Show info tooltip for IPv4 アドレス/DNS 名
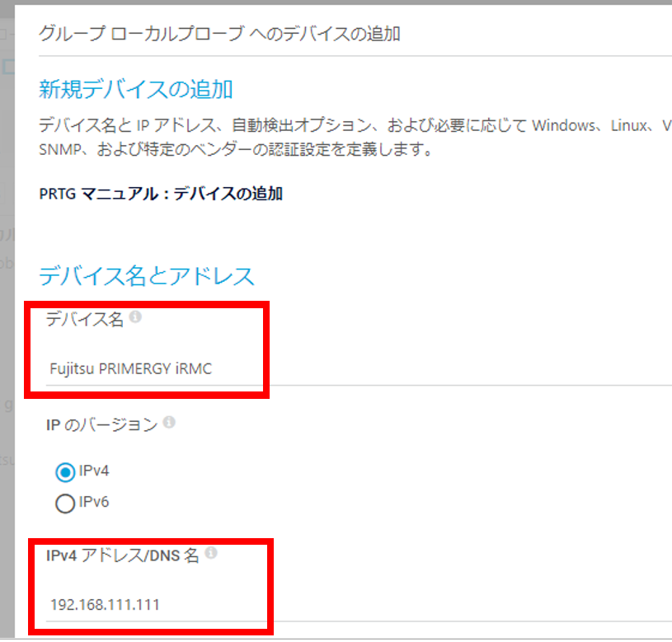 click(x=211, y=553)
